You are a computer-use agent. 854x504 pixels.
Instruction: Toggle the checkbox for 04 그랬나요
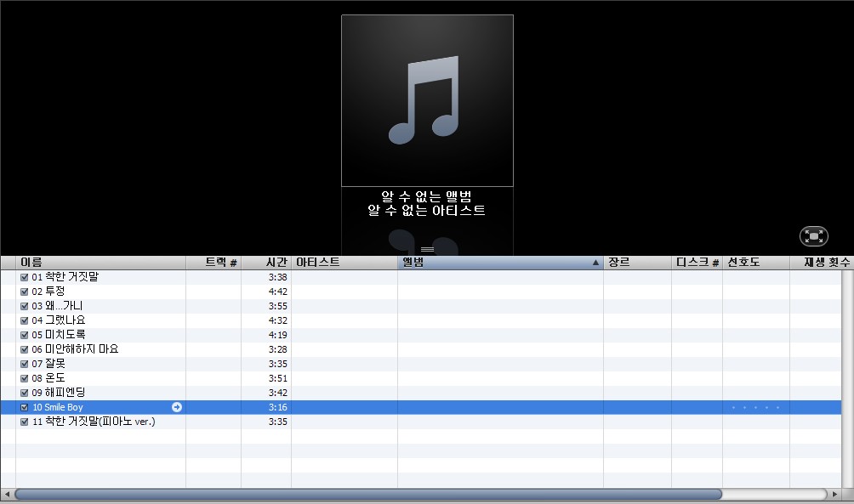coord(24,320)
